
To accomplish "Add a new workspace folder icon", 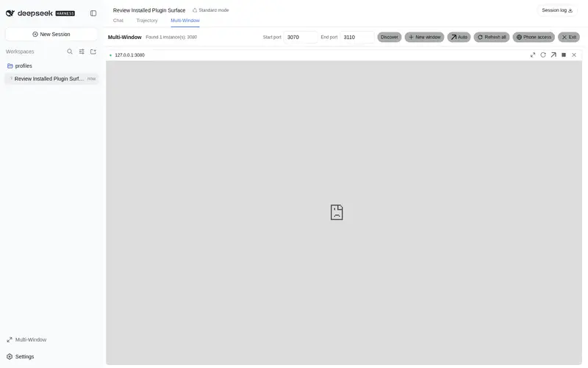I will [93, 52].
